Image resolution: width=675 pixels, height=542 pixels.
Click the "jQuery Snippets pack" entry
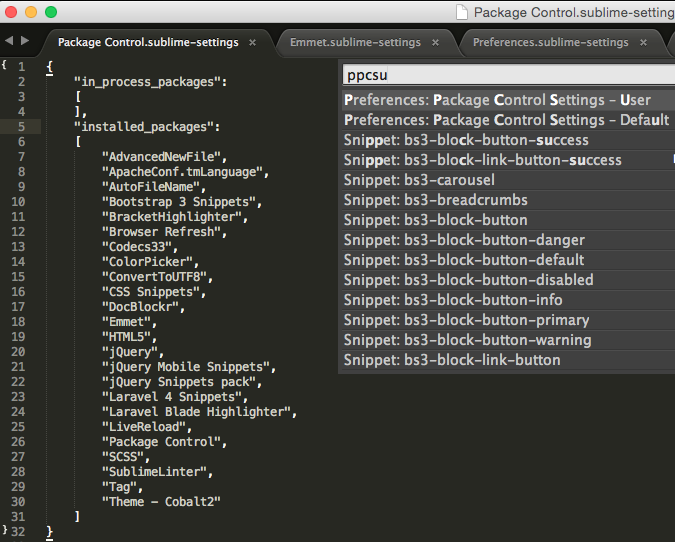click(x=182, y=382)
